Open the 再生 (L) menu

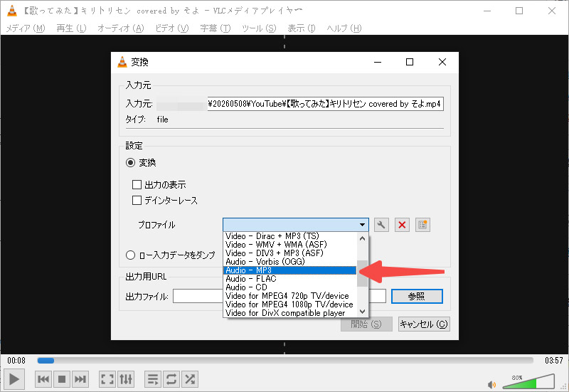tap(72, 28)
